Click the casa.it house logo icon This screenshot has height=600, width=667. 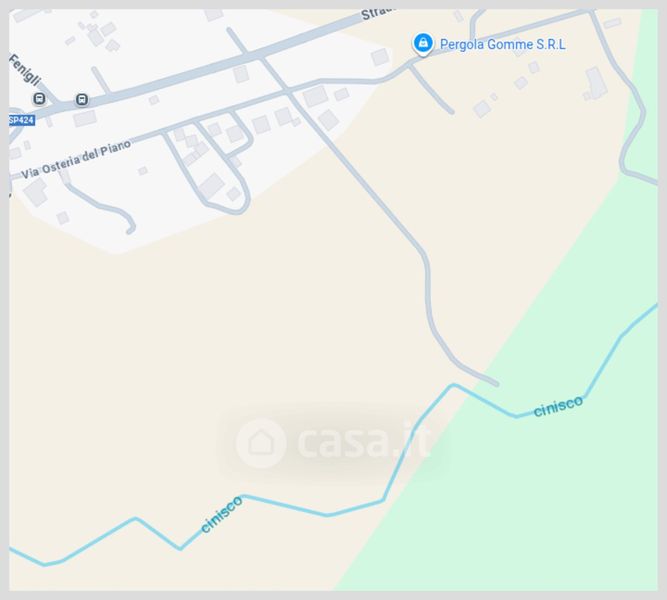tap(261, 443)
